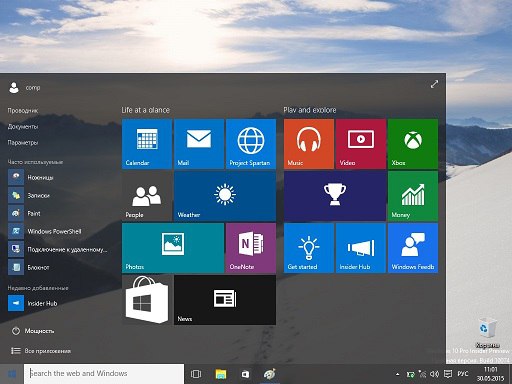
Task: Open the Get started tile
Action: [x=309, y=248]
